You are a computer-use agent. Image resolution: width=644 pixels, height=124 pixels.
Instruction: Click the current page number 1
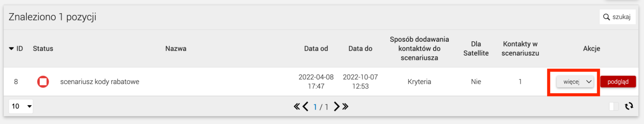click(315, 107)
